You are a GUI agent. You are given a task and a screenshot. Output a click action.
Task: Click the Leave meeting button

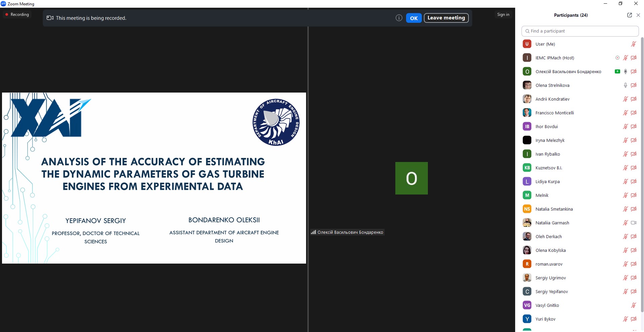(x=446, y=18)
